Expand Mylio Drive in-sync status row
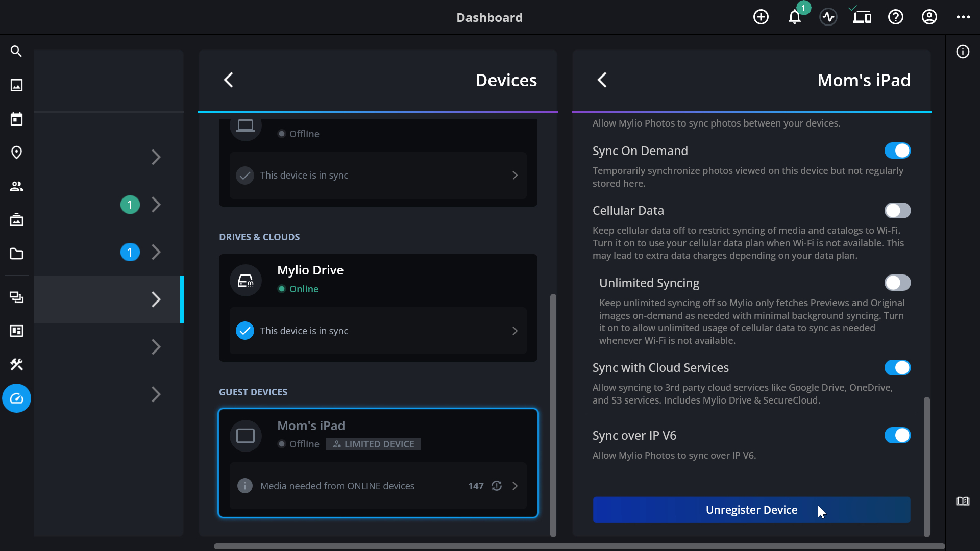This screenshot has height=551, width=980. [x=378, y=331]
